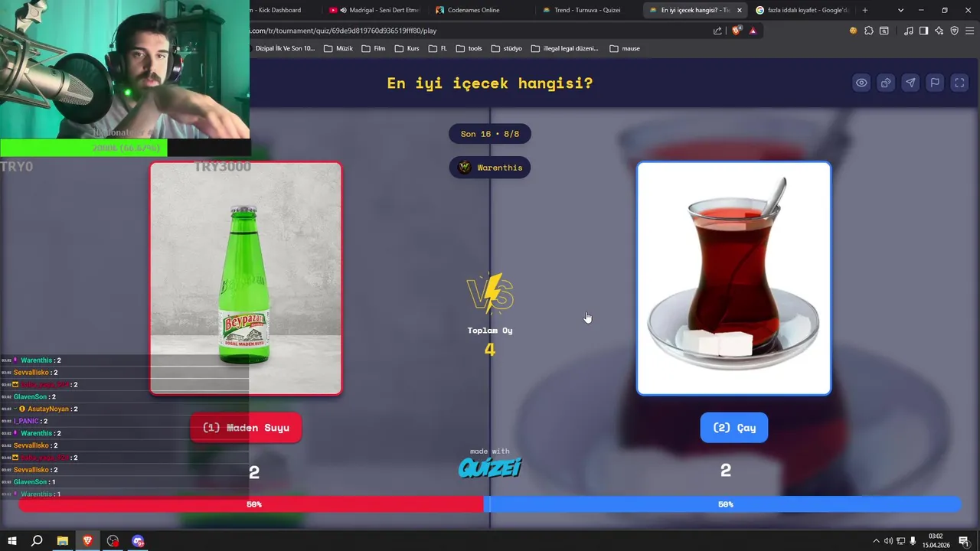Expand the system tray hidden icons chevron
This screenshot has width=980, height=551.
coord(876,541)
